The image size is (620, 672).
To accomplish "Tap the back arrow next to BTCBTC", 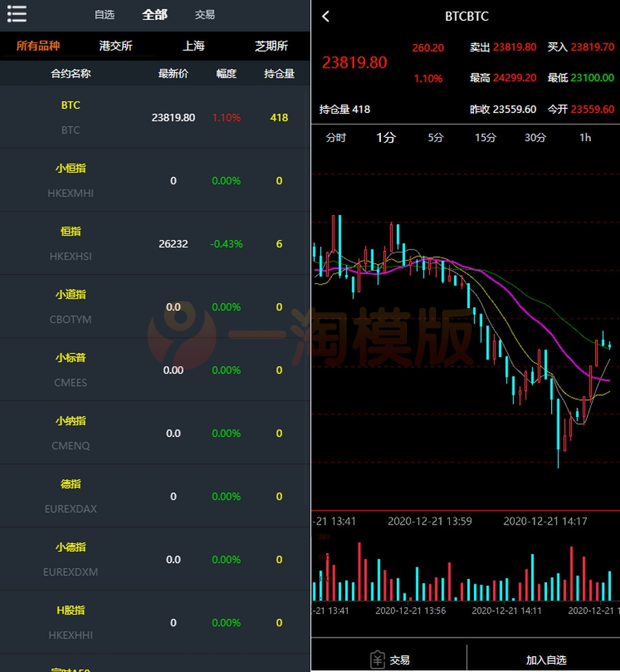I will (325, 16).
